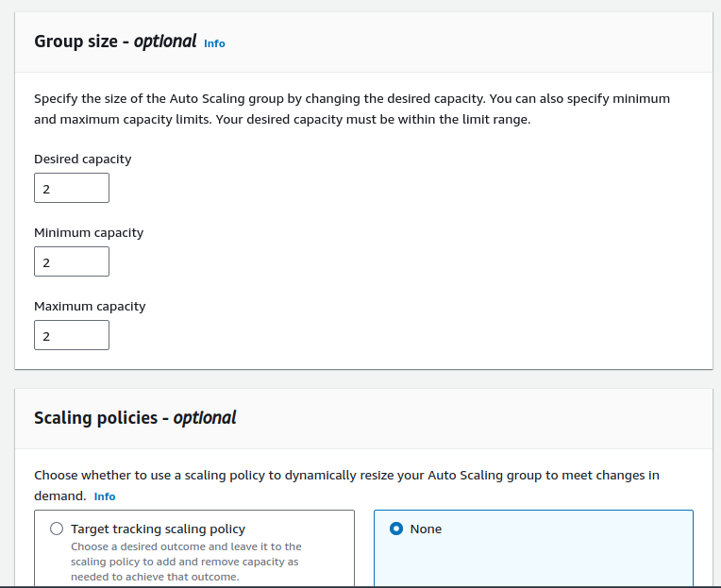The height and width of the screenshot is (588, 721).
Task: Select the None scaling policy radio button
Action: point(396,529)
